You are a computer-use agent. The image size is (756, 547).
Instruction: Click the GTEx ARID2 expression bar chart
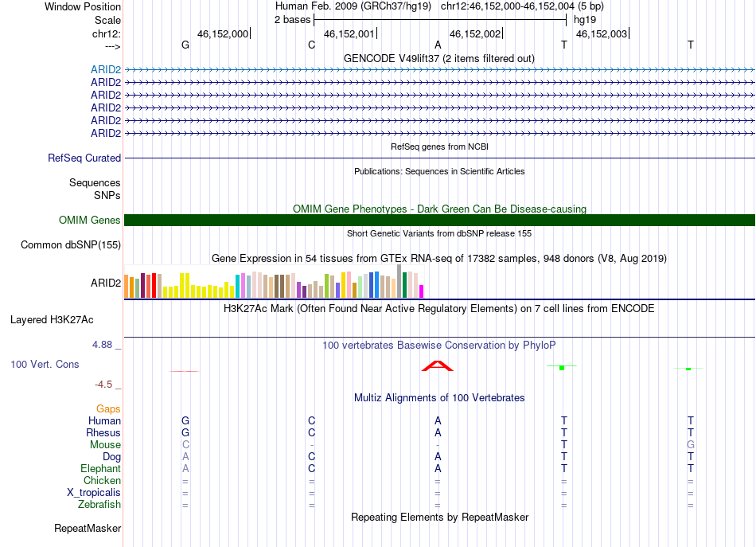coord(274,281)
